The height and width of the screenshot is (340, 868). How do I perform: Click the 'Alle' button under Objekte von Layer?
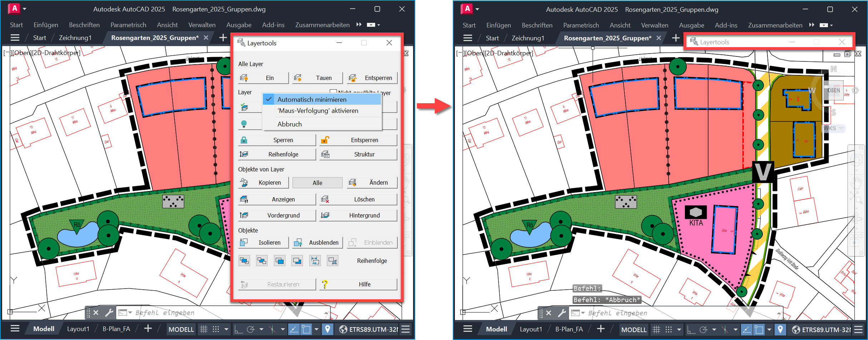317,182
